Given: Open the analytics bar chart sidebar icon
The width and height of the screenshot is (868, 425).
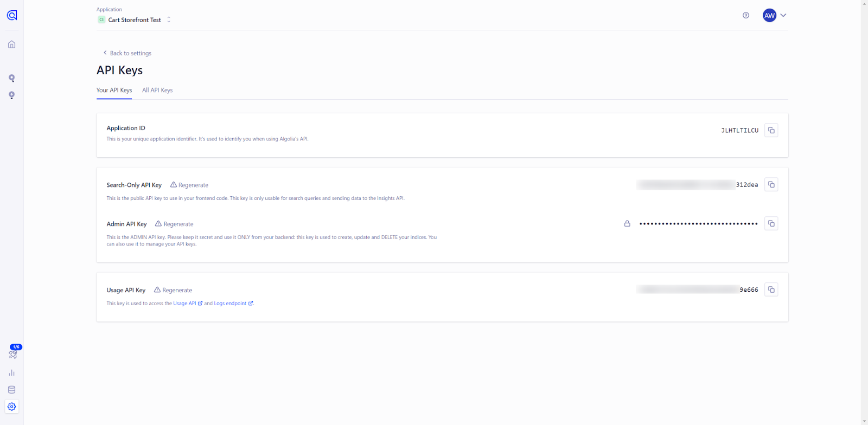Looking at the screenshot, I should (11, 373).
